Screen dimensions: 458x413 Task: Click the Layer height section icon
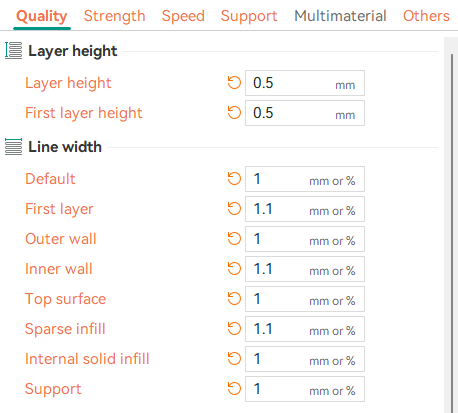13,51
